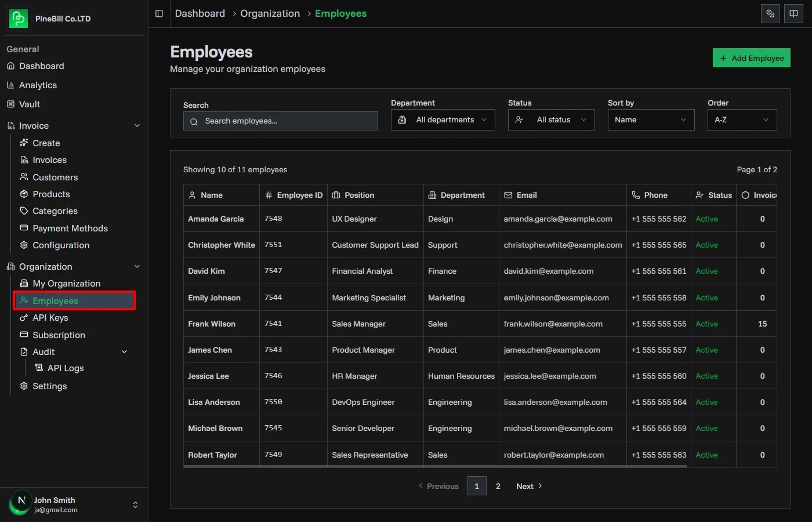Open the search magnifier in the search bar
The image size is (812, 522).
point(194,121)
